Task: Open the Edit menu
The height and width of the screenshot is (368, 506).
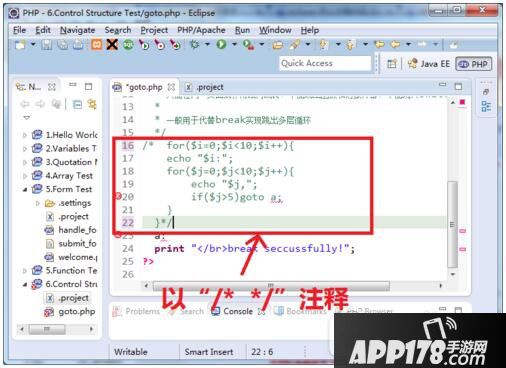Action: click(43, 30)
